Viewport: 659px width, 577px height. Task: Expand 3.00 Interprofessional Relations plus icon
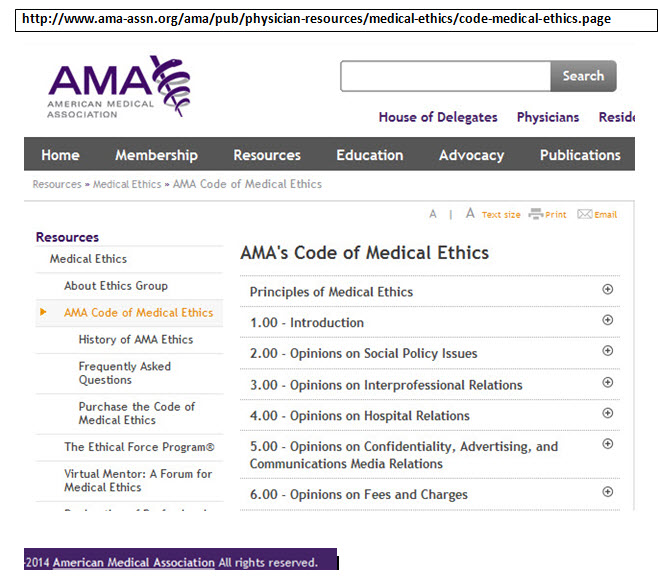point(607,383)
